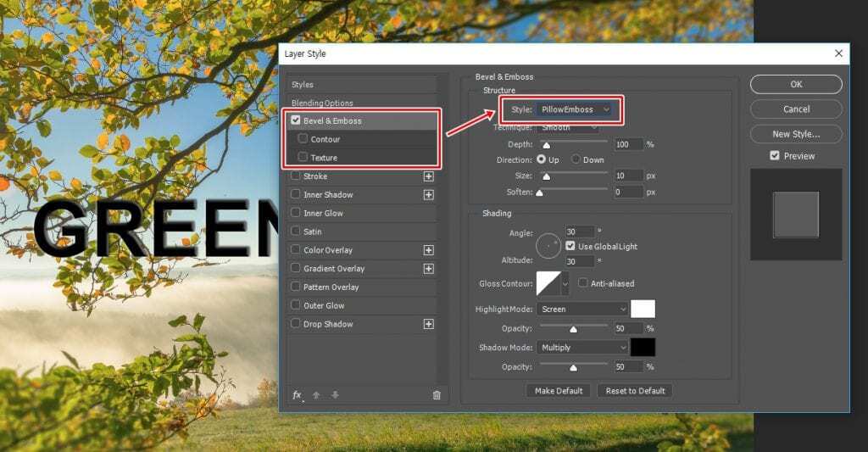Click the Depth slider track
The image size is (868, 452).
click(574, 141)
